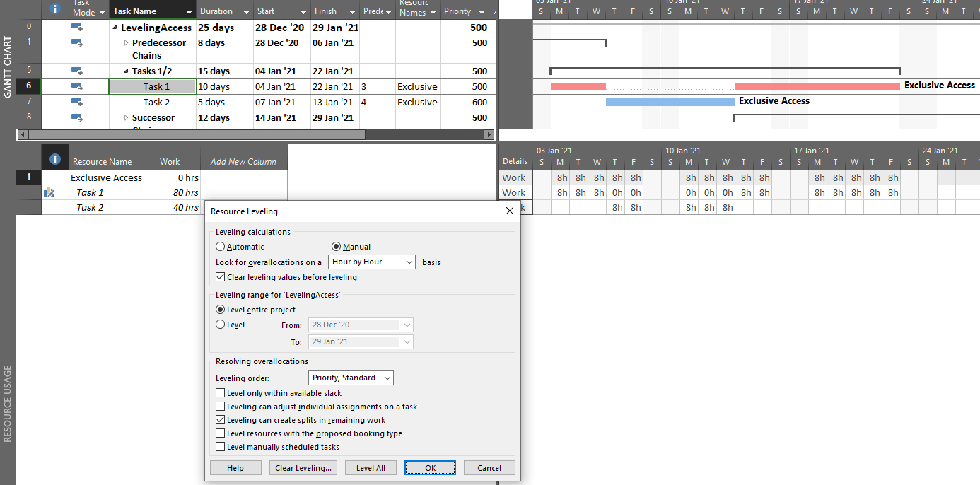
Task: Click scroll left arrow on Gantt table scrollbar
Action: coord(23,134)
